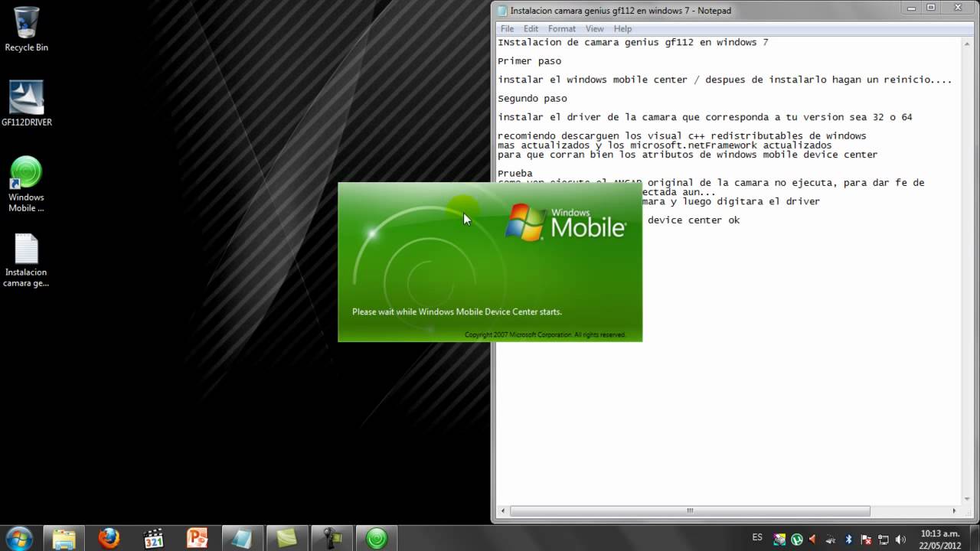Click the 'Prueba' line in Notepad
The image size is (980, 551).
pos(514,173)
